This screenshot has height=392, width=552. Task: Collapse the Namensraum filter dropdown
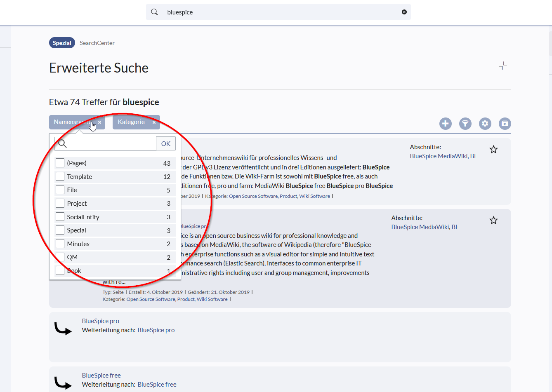tap(72, 122)
